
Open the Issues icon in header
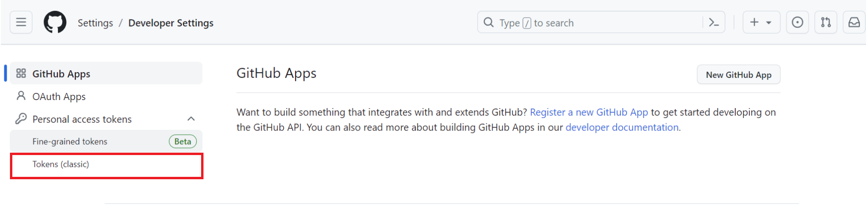coord(797,22)
